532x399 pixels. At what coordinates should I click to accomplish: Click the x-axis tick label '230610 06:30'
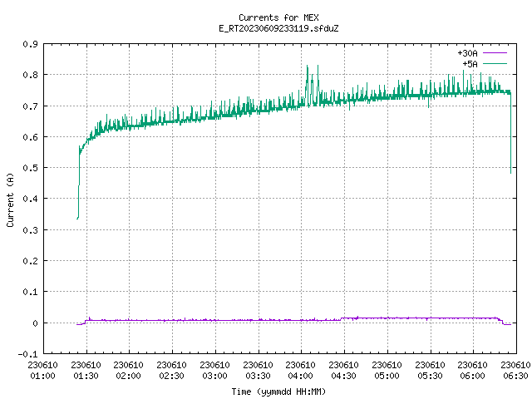click(x=515, y=371)
